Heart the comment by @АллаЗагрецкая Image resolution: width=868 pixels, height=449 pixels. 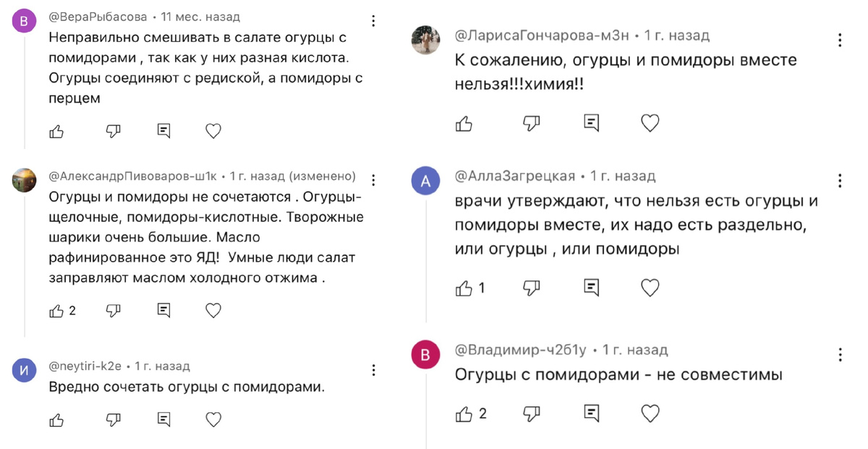pyautogui.click(x=650, y=288)
